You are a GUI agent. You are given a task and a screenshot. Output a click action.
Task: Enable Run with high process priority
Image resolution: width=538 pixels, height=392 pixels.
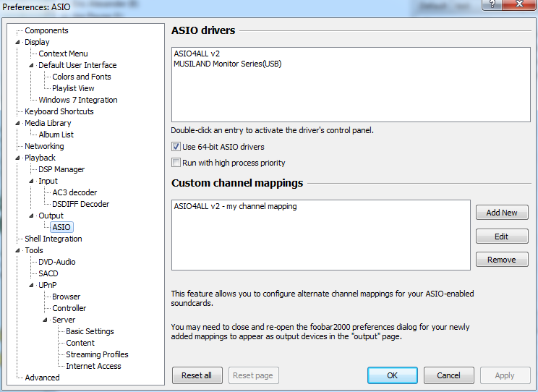pos(176,163)
